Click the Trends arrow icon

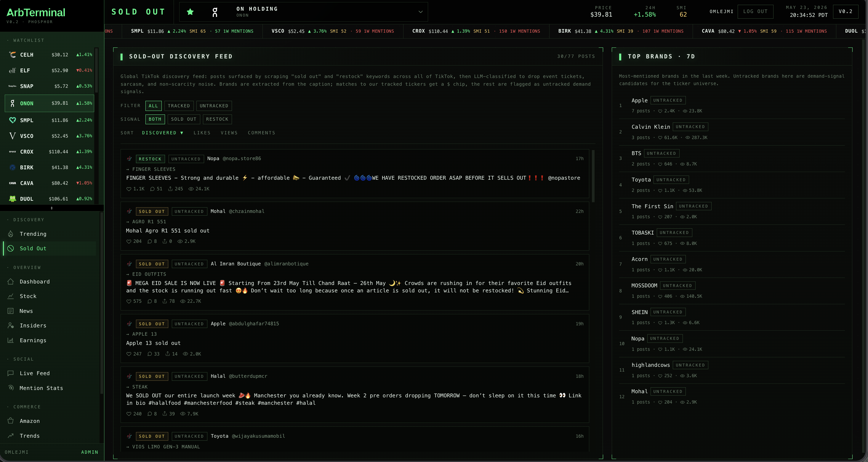click(10, 436)
